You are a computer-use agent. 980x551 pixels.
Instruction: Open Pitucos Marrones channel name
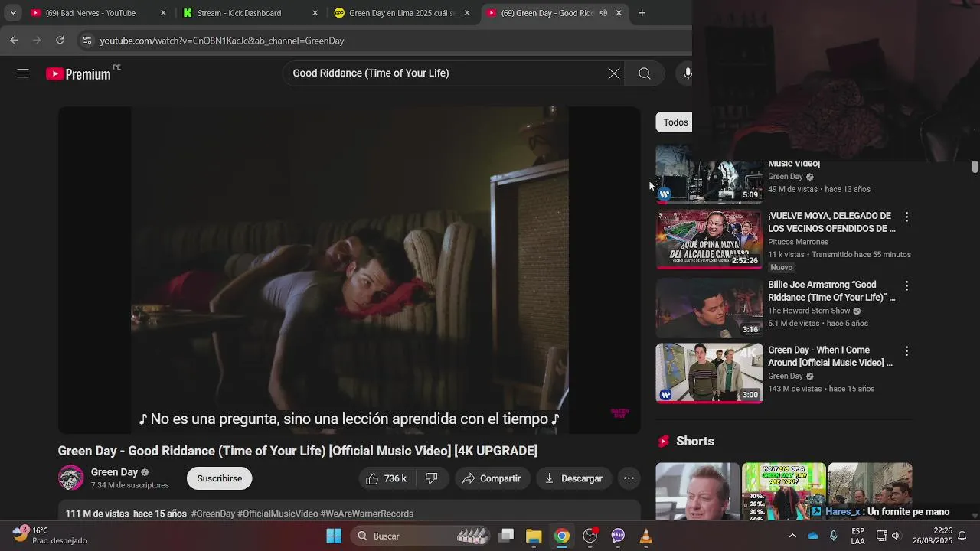pos(798,242)
